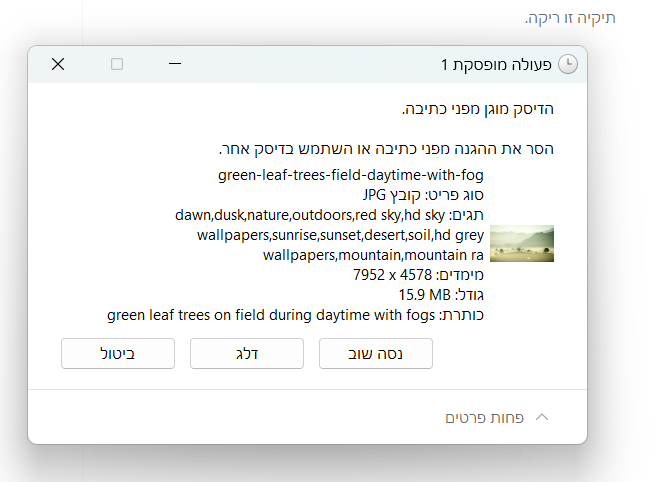Viewport: 659px width, 482px height.
Task: Click the 'מימדים: 7952 x 4578' text
Action: (418, 275)
